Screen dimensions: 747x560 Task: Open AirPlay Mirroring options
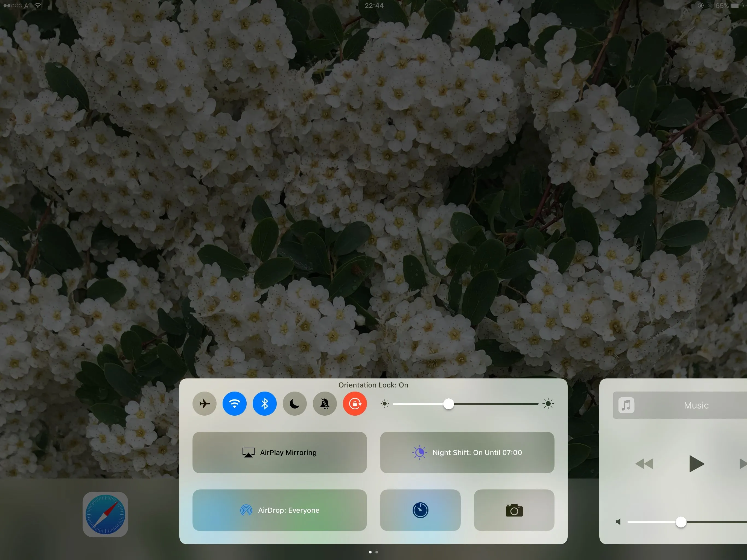pyautogui.click(x=280, y=452)
